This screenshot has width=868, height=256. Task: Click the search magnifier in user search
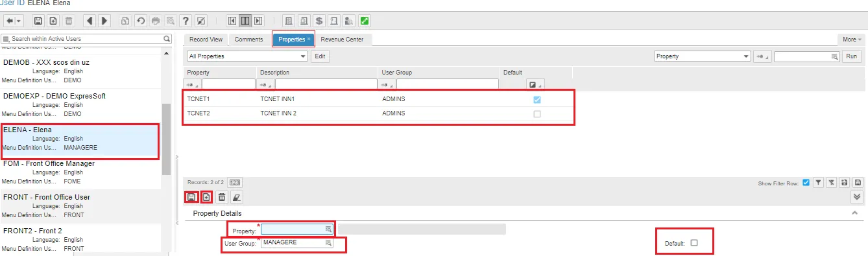tap(167, 39)
